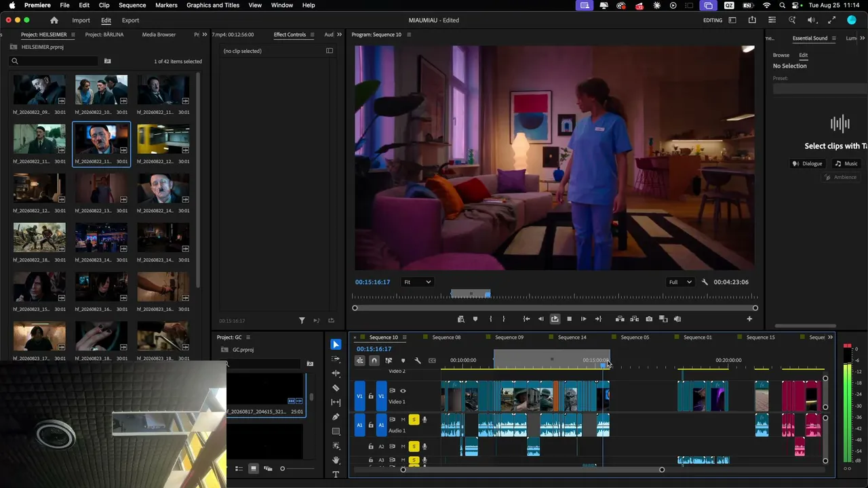Stop playback in Program monitor

(569, 319)
